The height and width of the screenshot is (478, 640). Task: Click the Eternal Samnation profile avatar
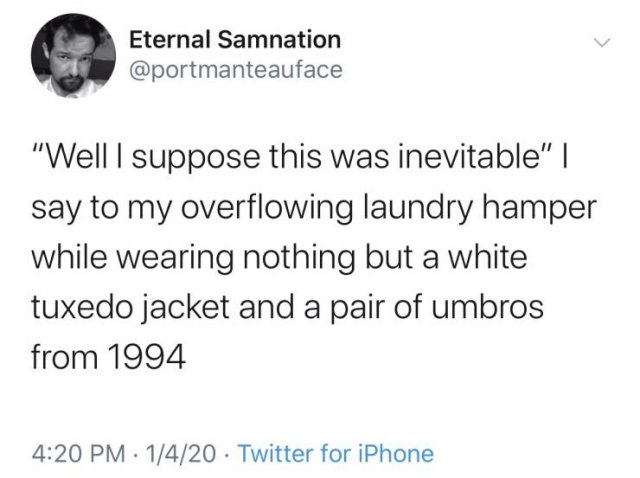click(x=73, y=56)
